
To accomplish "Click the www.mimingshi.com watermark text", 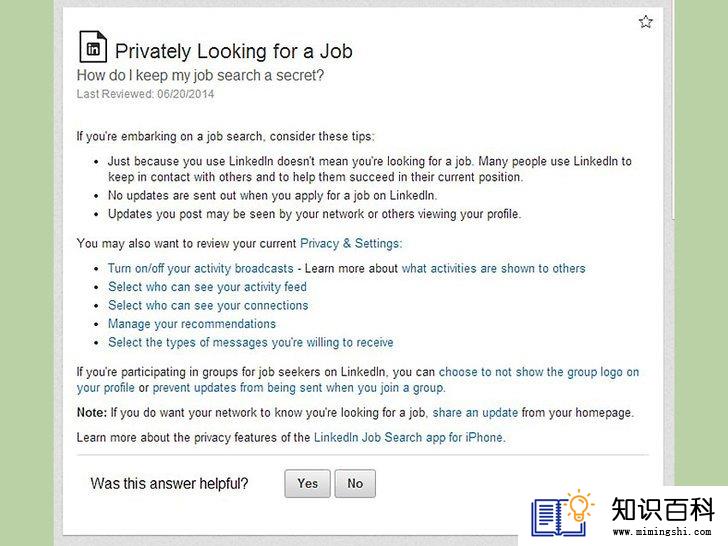I will (662, 532).
